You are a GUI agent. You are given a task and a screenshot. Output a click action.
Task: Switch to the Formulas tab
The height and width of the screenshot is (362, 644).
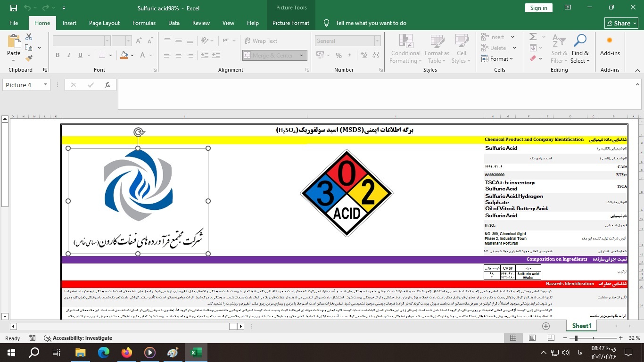(x=144, y=23)
